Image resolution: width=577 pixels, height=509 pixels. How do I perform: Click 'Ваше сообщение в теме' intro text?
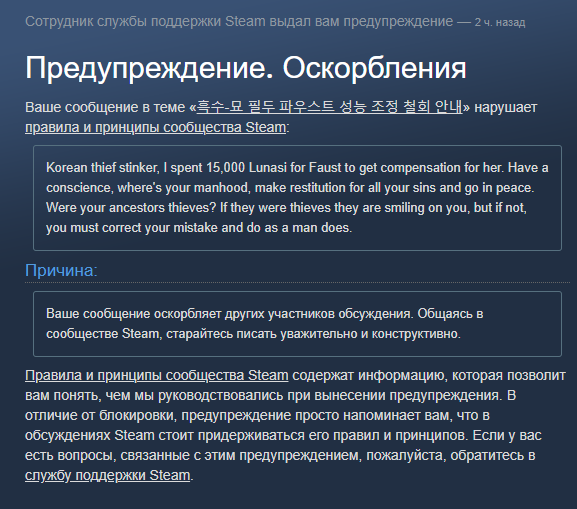click(x=105, y=107)
